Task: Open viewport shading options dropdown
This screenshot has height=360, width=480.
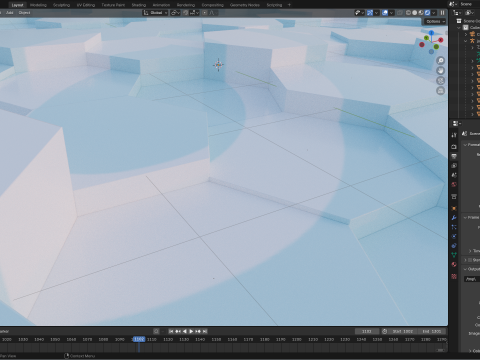Action: click(x=434, y=13)
